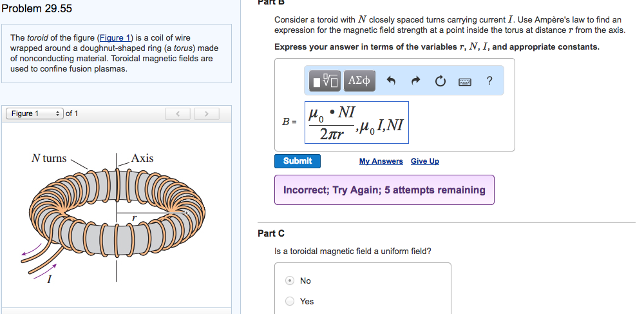The height and width of the screenshot is (314, 644).
Task: Open the My Answers link
Action: [x=381, y=161]
